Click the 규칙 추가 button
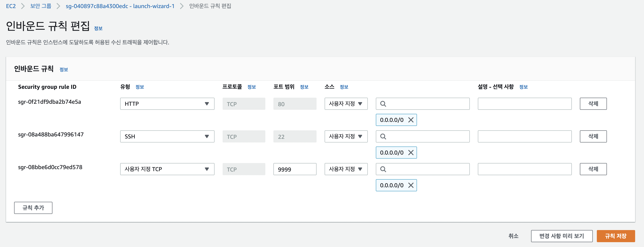 click(33, 208)
